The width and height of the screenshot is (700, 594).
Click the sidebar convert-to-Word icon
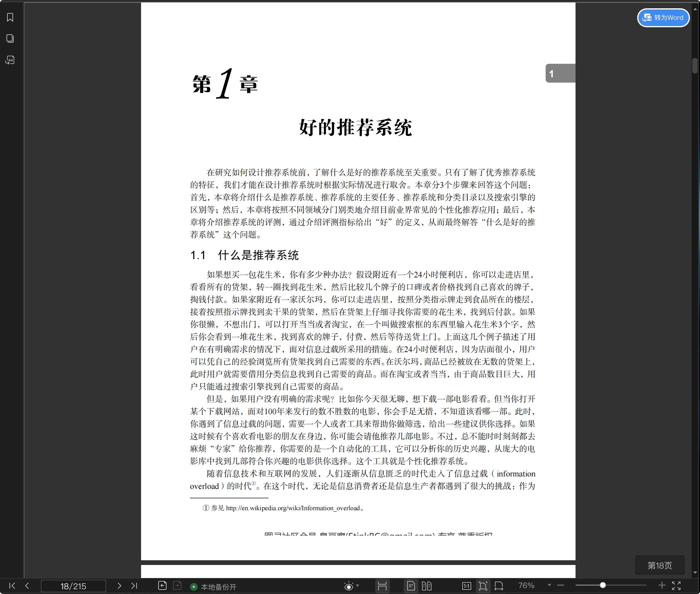[x=10, y=60]
